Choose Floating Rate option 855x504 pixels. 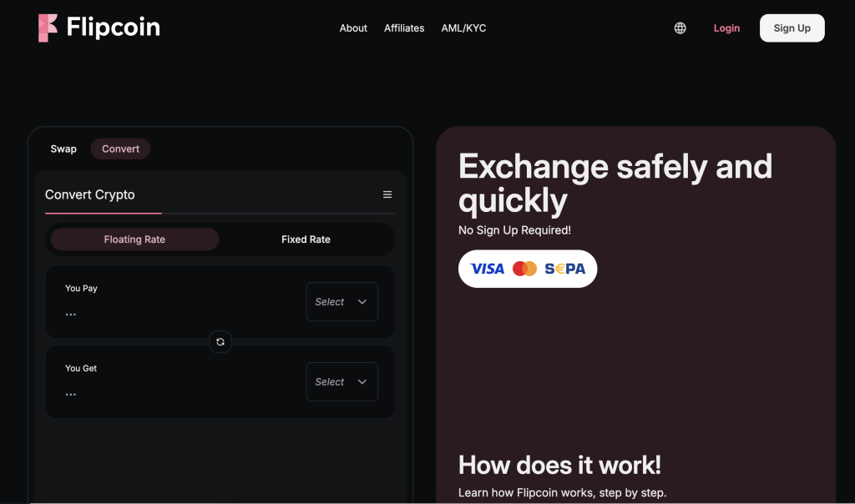[134, 239]
